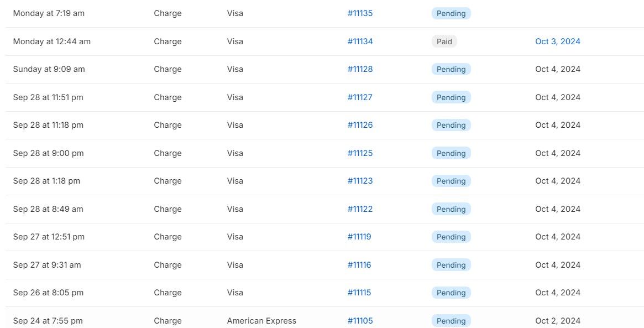Open order #11127 details
The width and height of the screenshot is (644, 328).
pos(360,97)
